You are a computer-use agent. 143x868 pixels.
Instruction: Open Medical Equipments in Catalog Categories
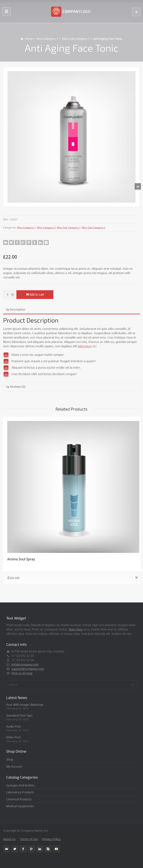(x=20, y=806)
